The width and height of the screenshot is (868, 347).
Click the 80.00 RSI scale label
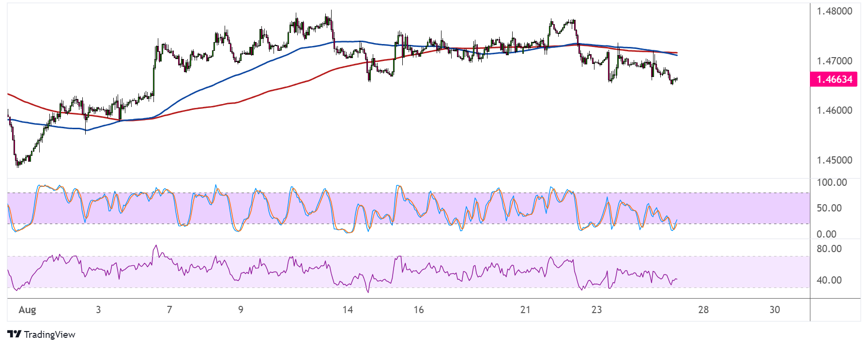point(829,249)
